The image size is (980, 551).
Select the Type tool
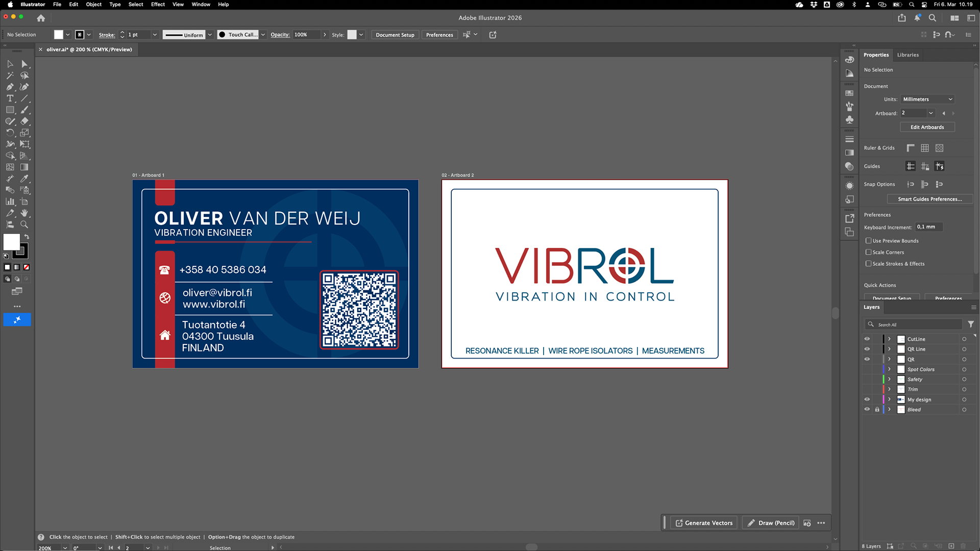tap(10, 98)
